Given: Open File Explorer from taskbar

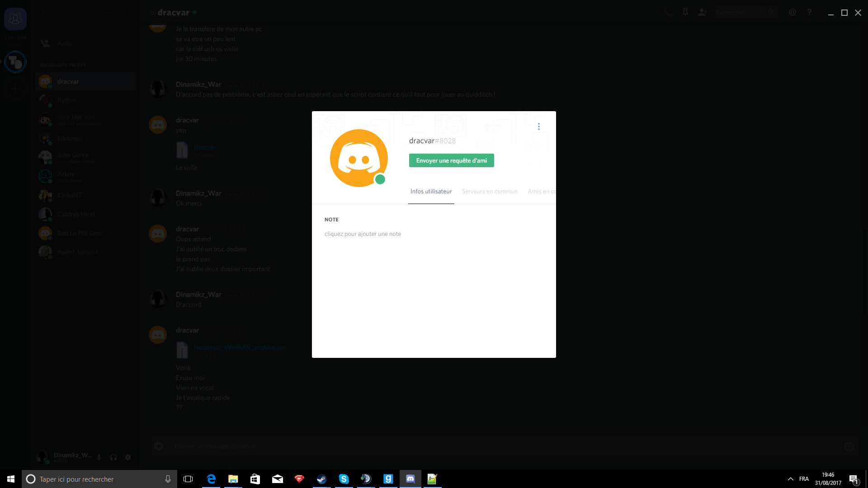Looking at the screenshot, I should 233,479.
